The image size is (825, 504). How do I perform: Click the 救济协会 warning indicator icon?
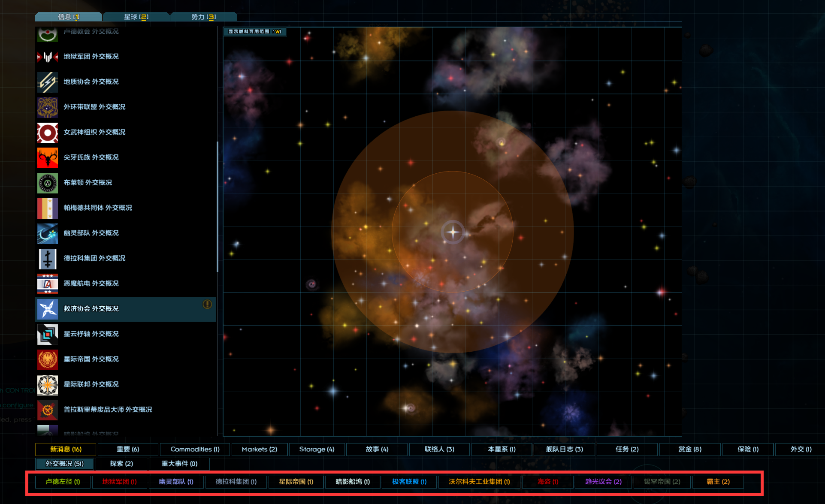207,304
